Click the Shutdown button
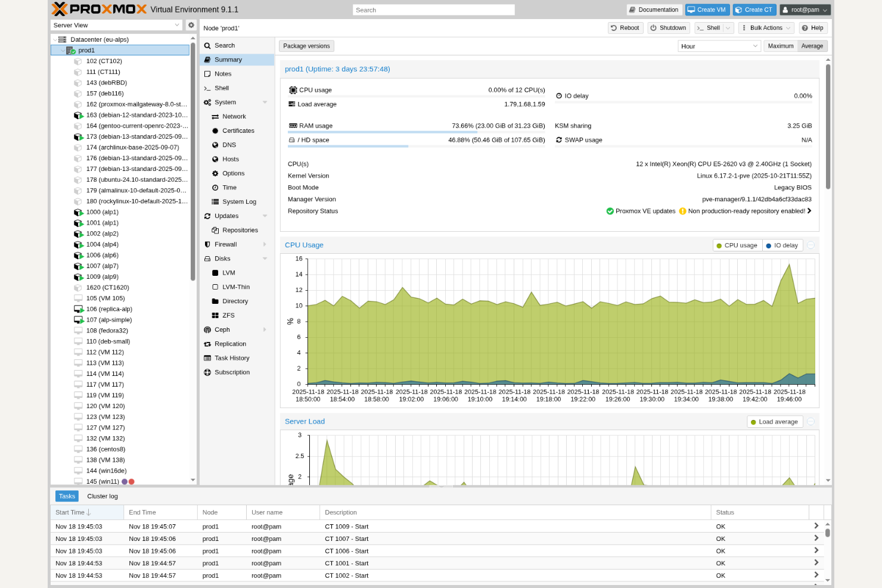The image size is (882, 588). tap(669, 28)
